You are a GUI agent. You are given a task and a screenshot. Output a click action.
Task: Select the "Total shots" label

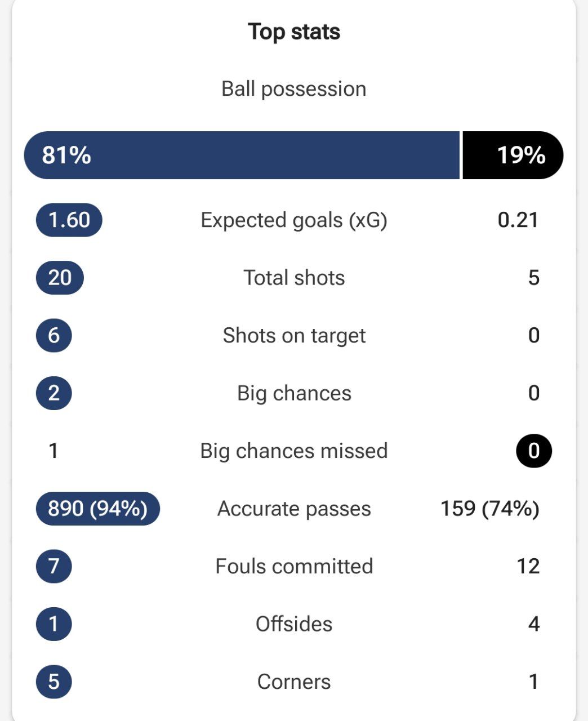[x=294, y=278]
